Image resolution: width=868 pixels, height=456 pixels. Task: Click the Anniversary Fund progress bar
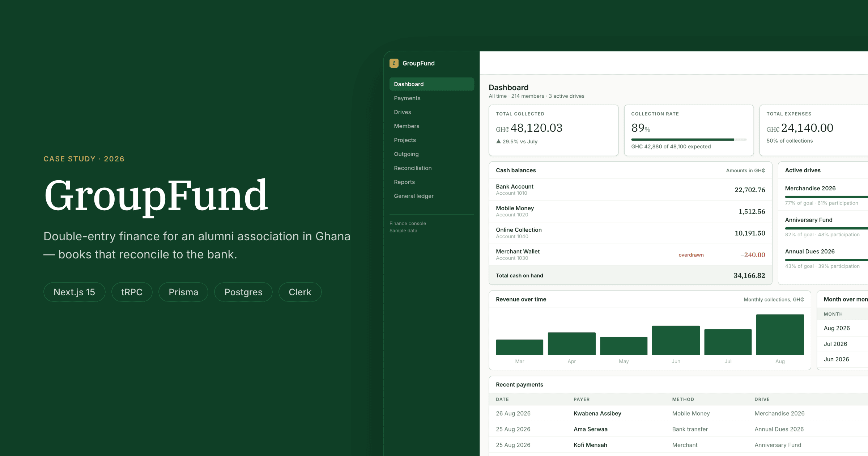click(x=826, y=228)
